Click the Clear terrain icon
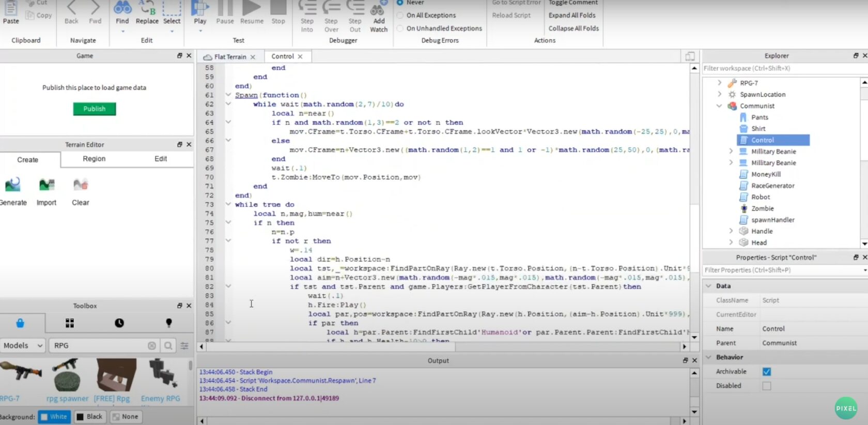Viewport: 868px width, 425px height. pos(81,185)
